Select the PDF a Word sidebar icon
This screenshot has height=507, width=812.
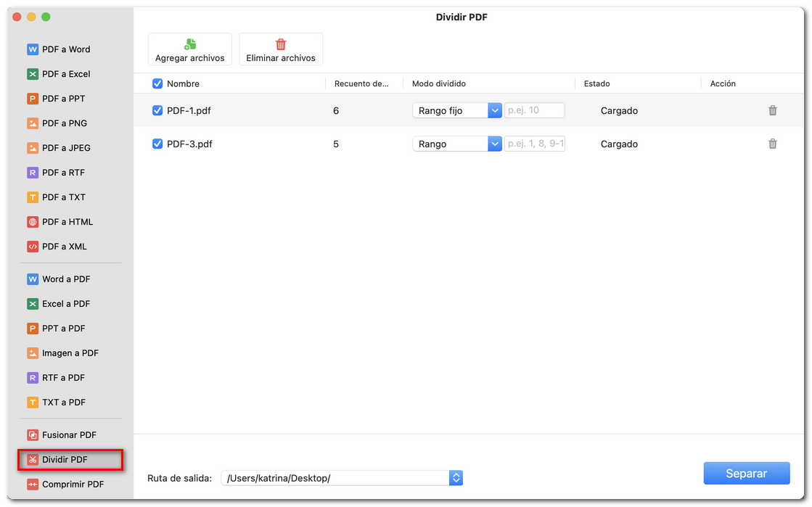pos(32,49)
